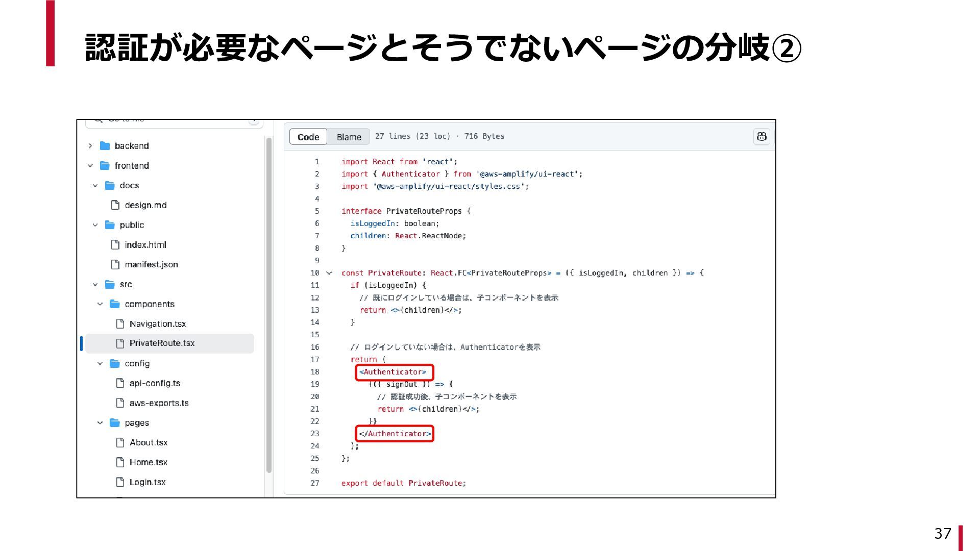Click the docs folder icon
Viewport: 980px width, 551px height.
point(110,186)
